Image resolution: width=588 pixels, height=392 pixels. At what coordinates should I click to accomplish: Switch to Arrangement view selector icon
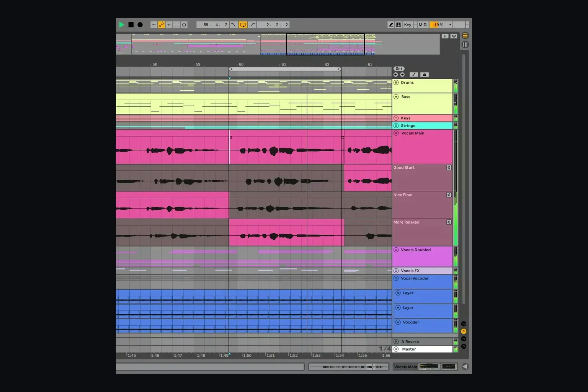click(x=465, y=36)
